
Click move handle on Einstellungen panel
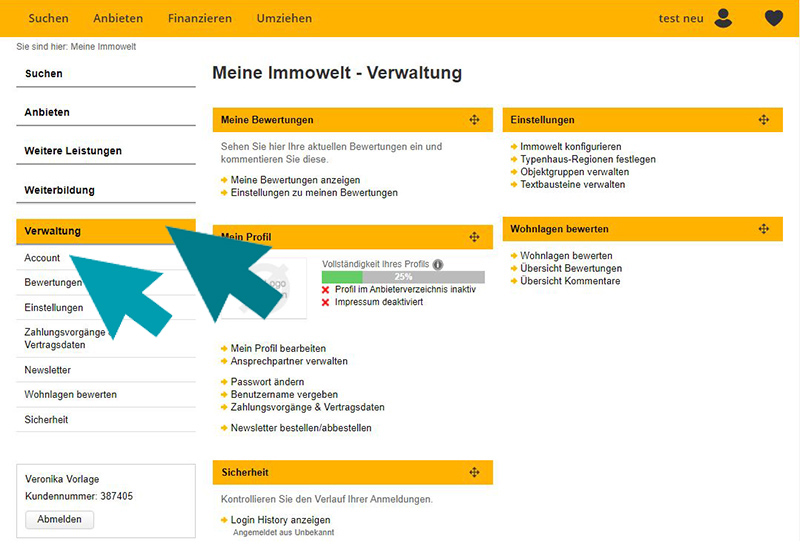764,120
